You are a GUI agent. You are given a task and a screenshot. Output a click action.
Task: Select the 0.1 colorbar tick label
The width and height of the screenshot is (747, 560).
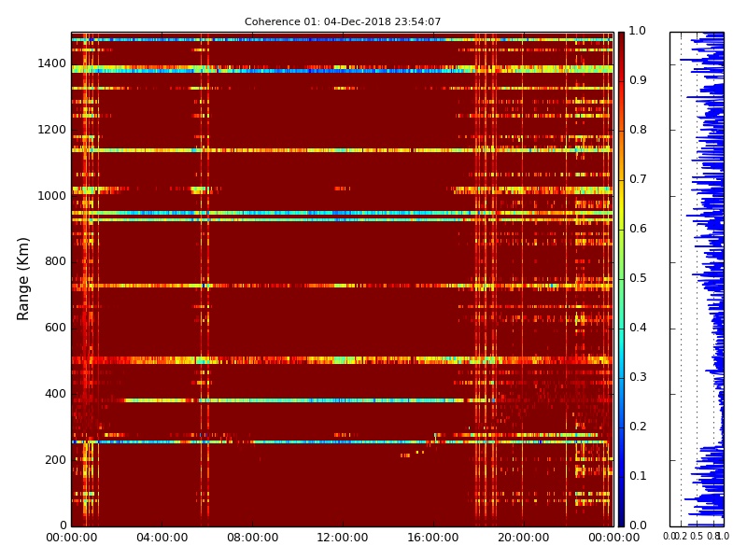(638, 477)
